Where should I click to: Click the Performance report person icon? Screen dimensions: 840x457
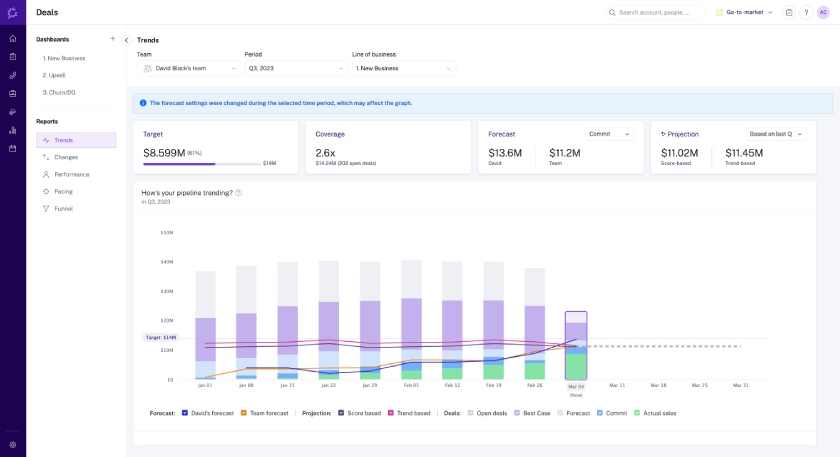(x=46, y=174)
